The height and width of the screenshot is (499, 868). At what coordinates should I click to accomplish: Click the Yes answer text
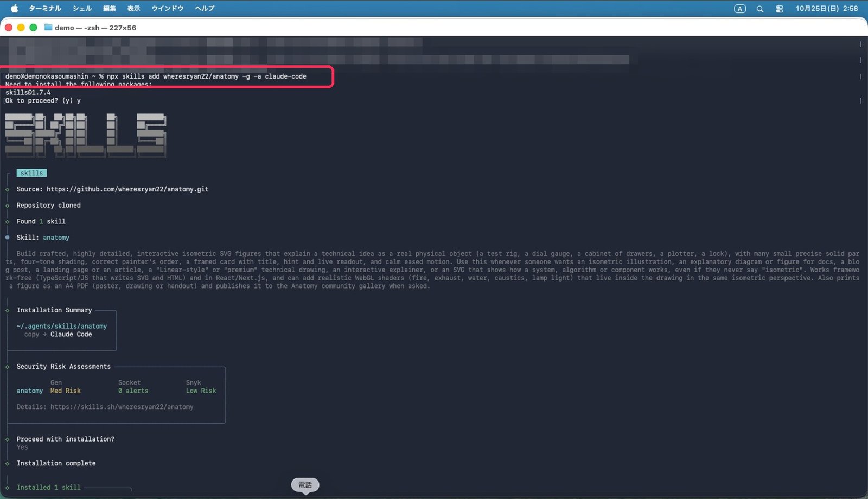coord(22,447)
